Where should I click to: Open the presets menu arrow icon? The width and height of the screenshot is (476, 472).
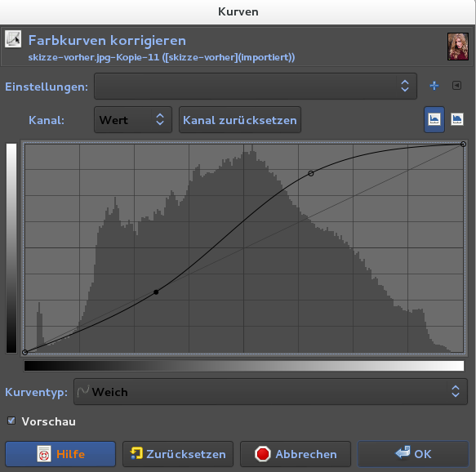[x=456, y=86]
